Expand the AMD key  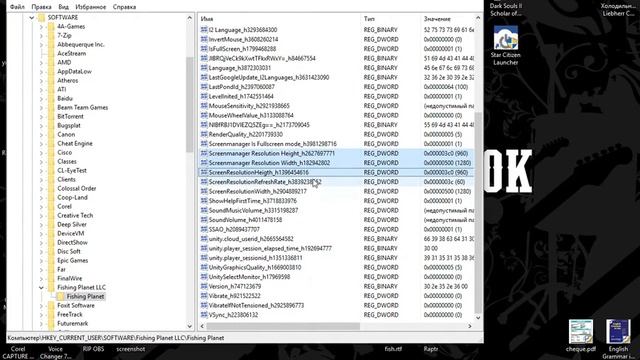point(41,62)
